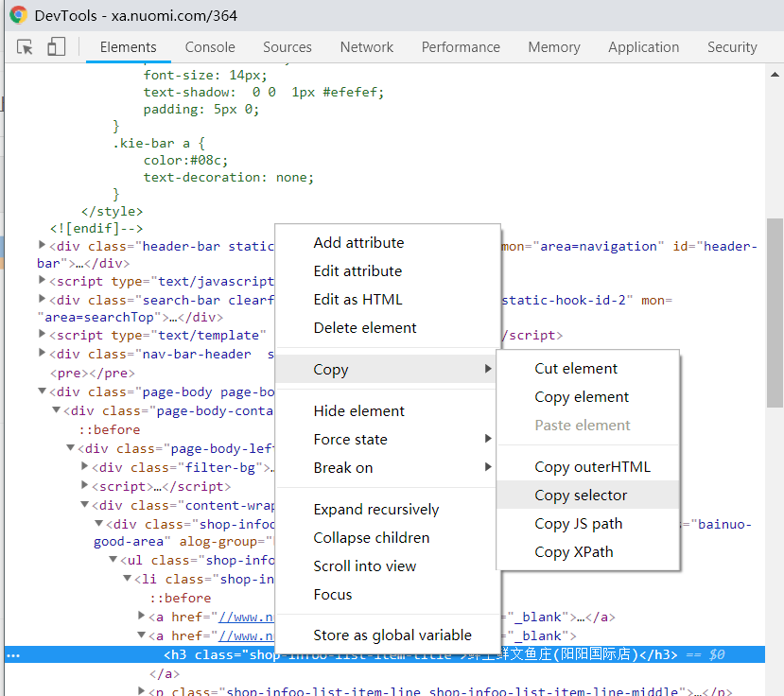Collapse the page-body-lef div node

coord(71,448)
